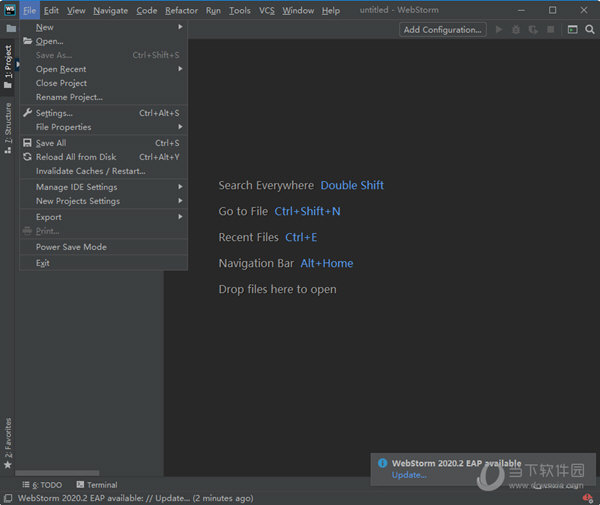Open the Help menu
The image size is (600, 505).
[x=331, y=10]
